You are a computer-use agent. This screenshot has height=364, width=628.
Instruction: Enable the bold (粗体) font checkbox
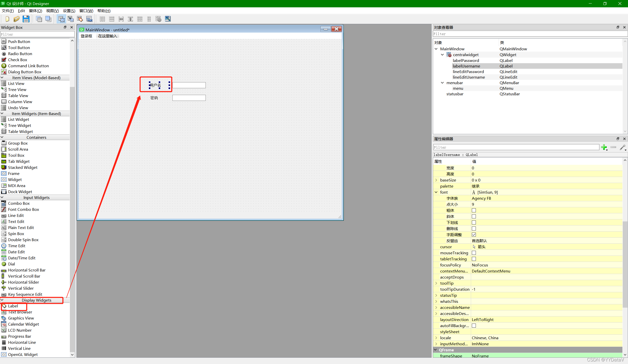(x=474, y=210)
